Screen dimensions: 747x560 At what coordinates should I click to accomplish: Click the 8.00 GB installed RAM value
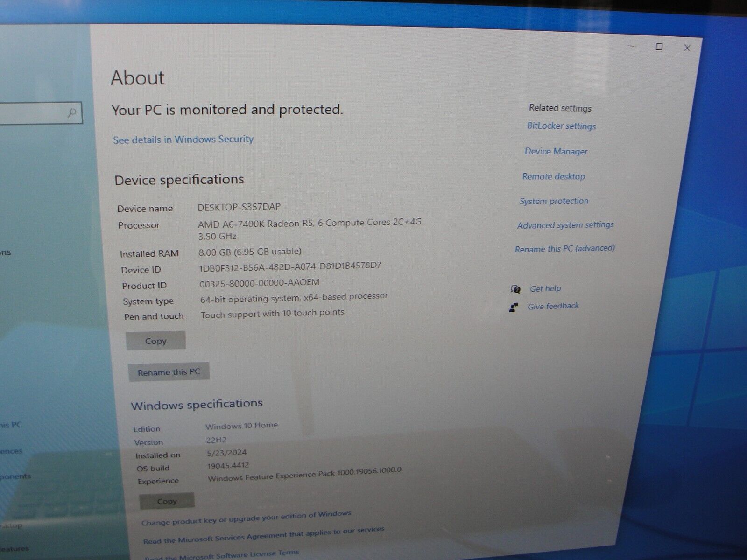click(x=250, y=252)
